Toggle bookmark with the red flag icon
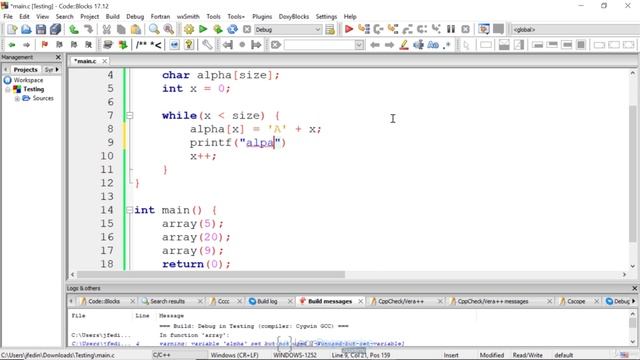The image size is (640, 360). pyautogui.click(x=44, y=44)
